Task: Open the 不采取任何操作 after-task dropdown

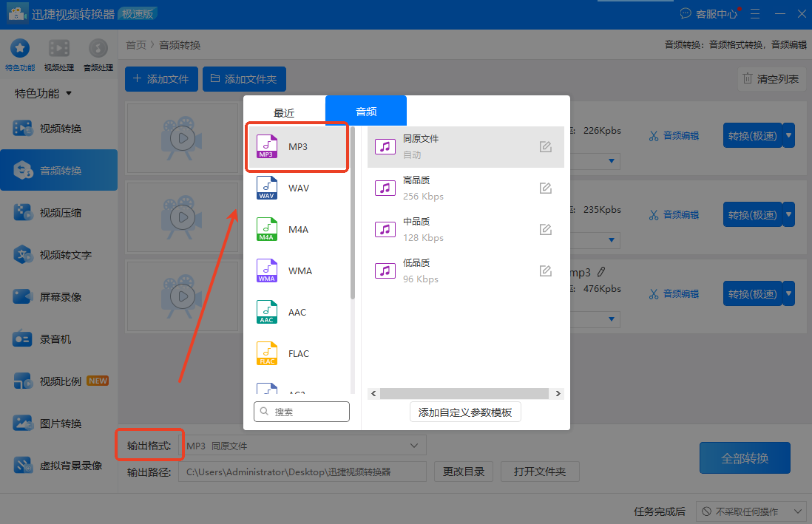Action: pyautogui.click(x=751, y=511)
